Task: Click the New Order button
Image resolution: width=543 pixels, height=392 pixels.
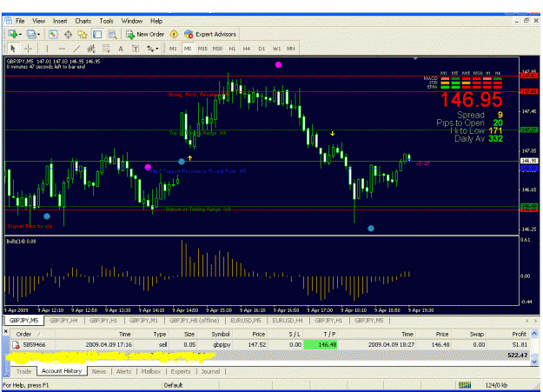Action: 145,34
